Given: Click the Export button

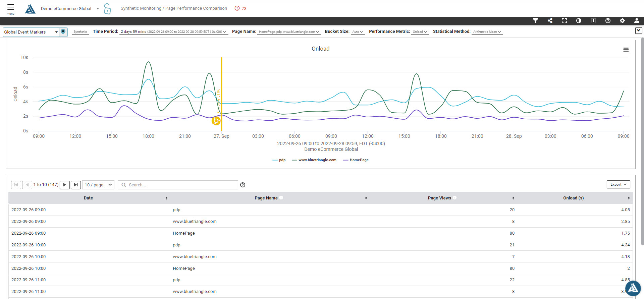Looking at the screenshot, I should (618, 185).
